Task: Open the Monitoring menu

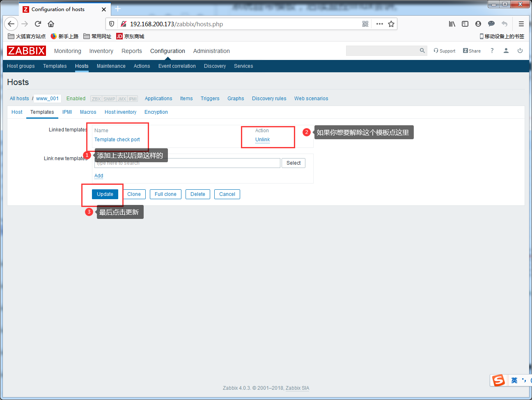Action: pos(68,51)
